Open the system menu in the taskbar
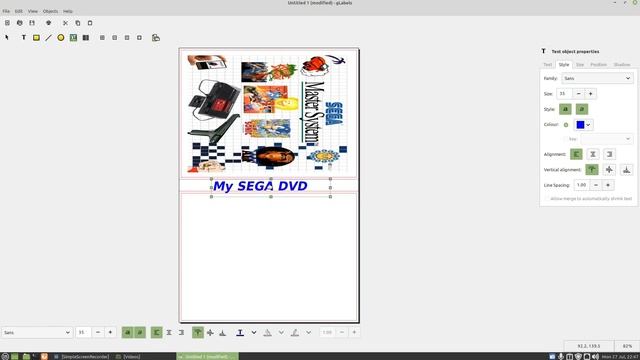Image resolution: width=640 pixels, height=360 pixels. [5, 356]
